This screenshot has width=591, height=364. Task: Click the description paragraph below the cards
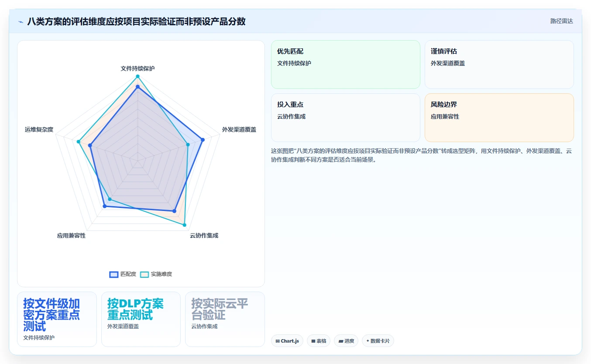[422, 155]
